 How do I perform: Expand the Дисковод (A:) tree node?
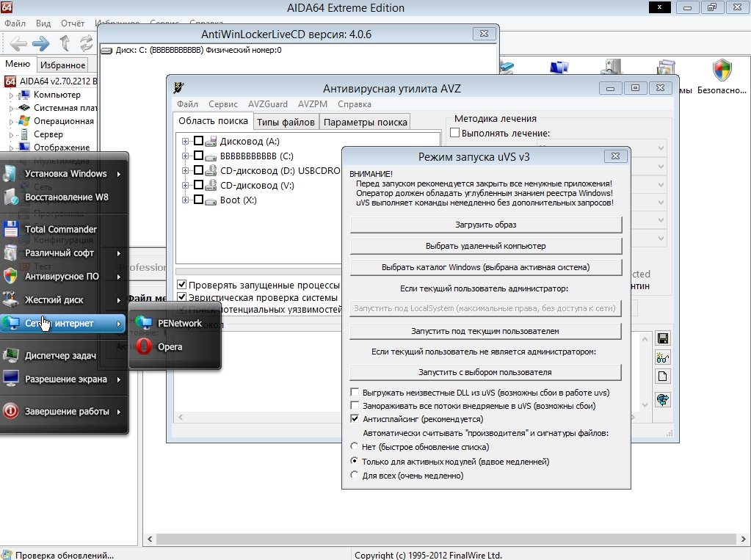[186, 142]
